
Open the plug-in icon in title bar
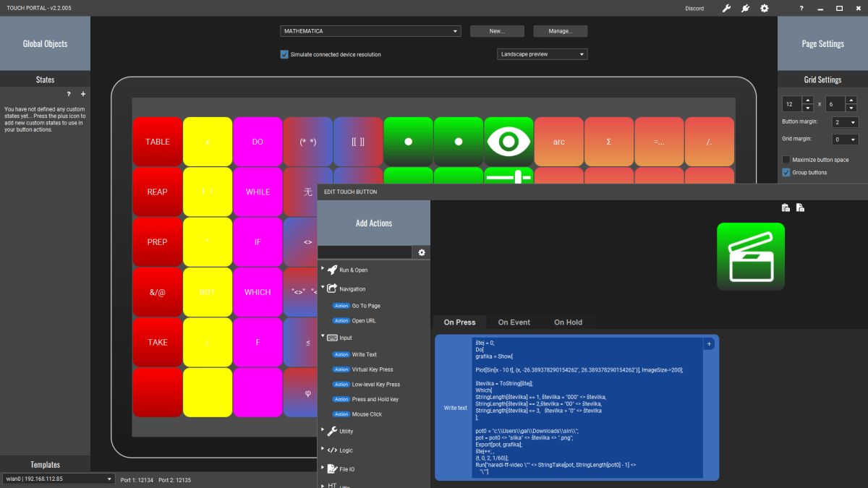[745, 9]
